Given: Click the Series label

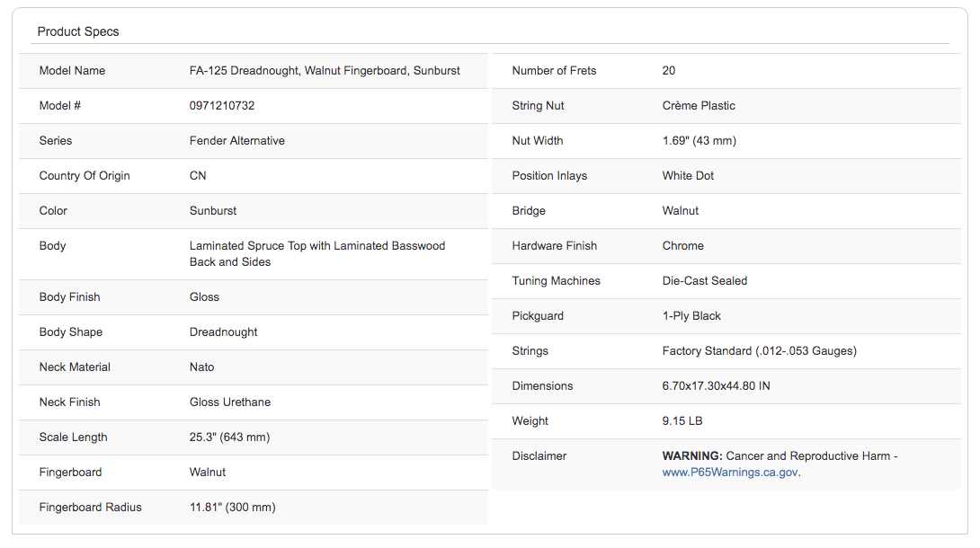Looking at the screenshot, I should pos(56,140).
